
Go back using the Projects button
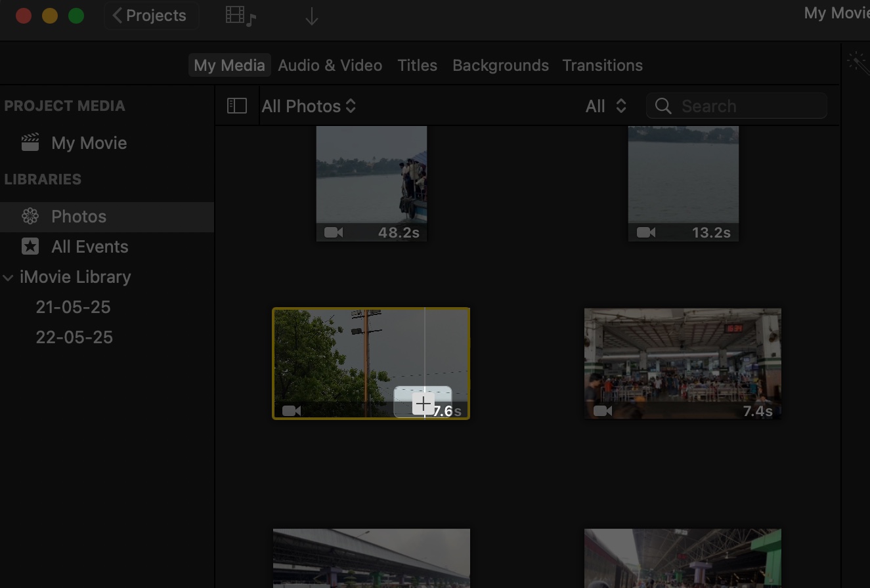[151, 15]
